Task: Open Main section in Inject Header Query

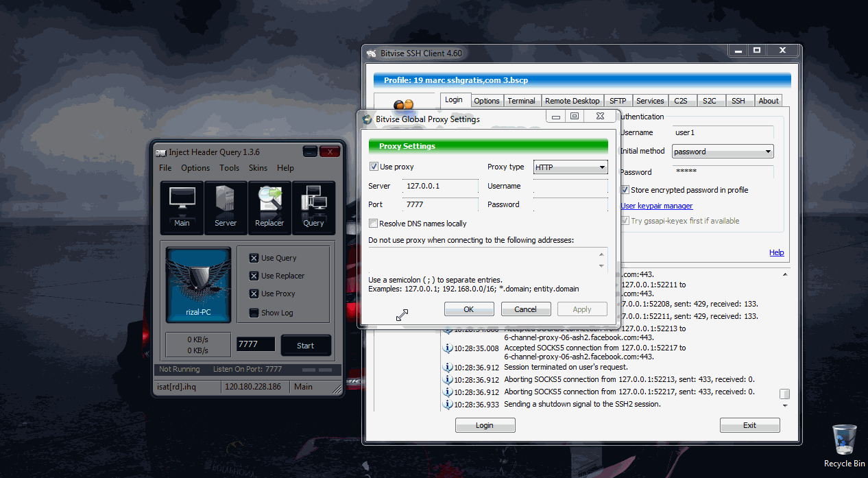Action: click(182, 208)
